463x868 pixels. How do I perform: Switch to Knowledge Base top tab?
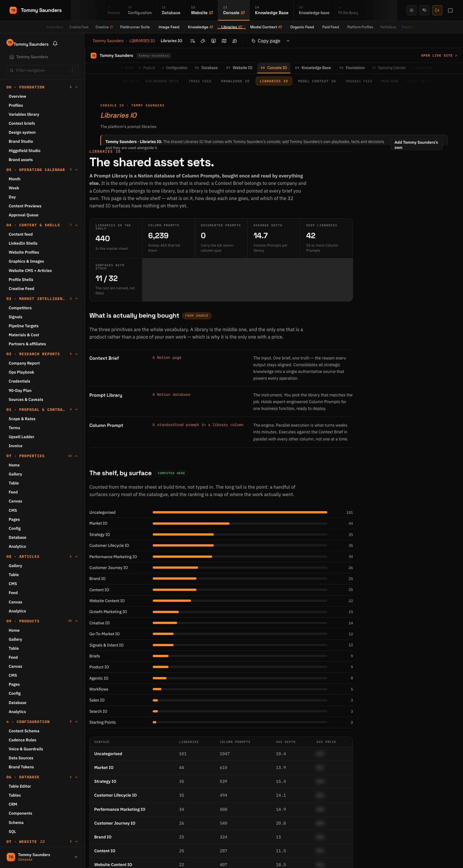click(x=272, y=10)
